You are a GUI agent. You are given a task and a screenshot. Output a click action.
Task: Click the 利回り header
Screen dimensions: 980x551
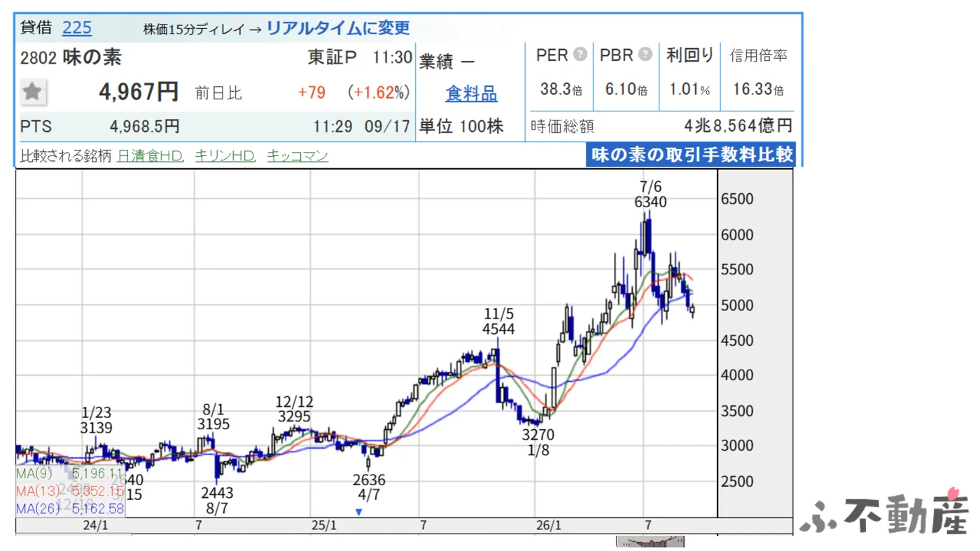point(689,55)
